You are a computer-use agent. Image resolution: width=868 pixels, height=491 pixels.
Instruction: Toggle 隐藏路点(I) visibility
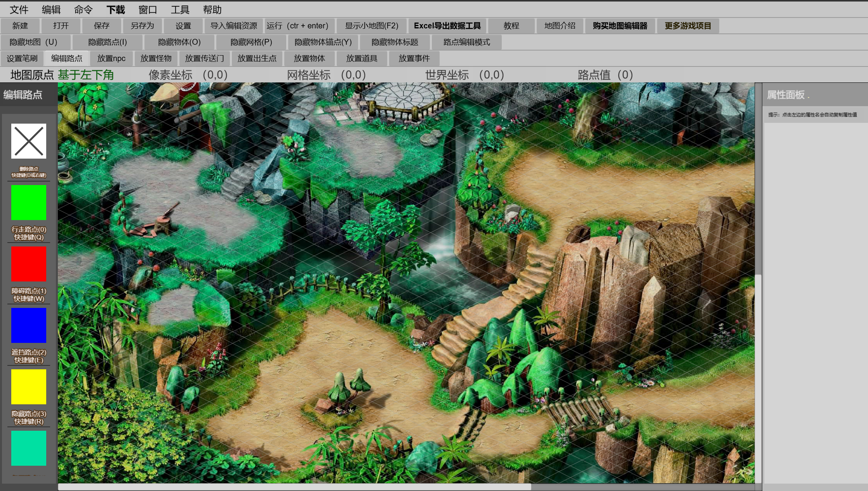(108, 42)
